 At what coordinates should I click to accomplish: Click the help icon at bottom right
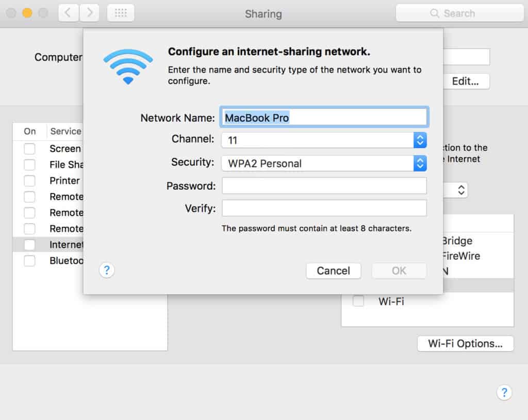click(504, 392)
